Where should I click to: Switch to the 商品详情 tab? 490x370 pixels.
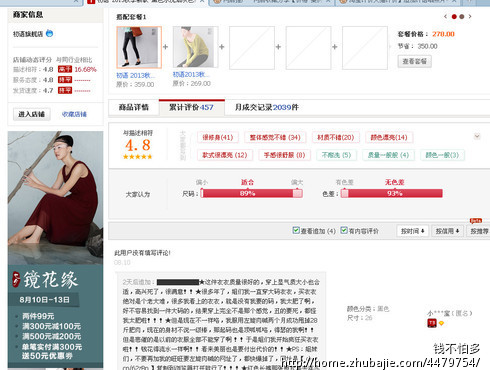click(x=133, y=107)
